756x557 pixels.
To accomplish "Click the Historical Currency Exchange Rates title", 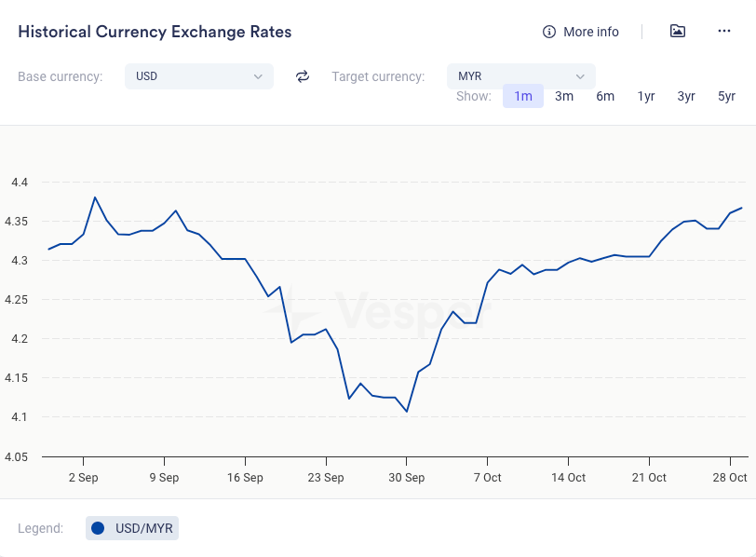I will tap(155, 32).
